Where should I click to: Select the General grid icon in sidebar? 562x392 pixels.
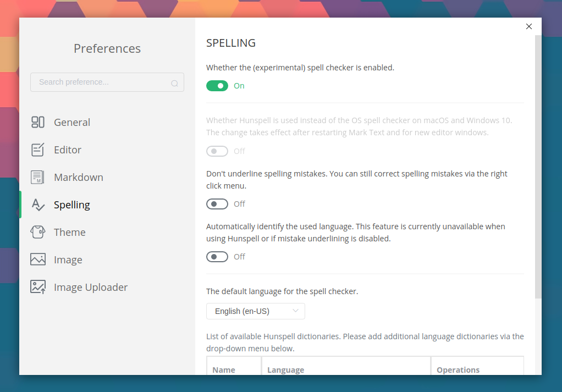click(37, 122)
